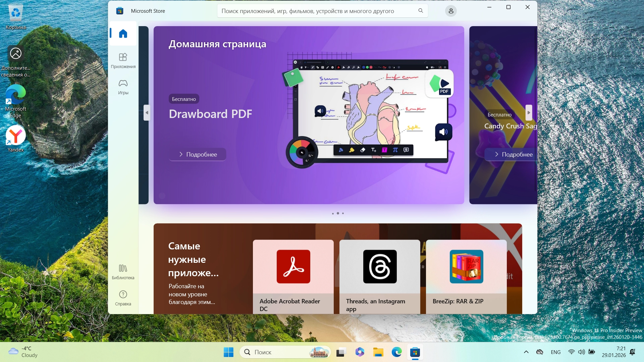The image size is (644, 362).
Task: Show hidden icons chevron in system tray
Action: pos(526,352)
